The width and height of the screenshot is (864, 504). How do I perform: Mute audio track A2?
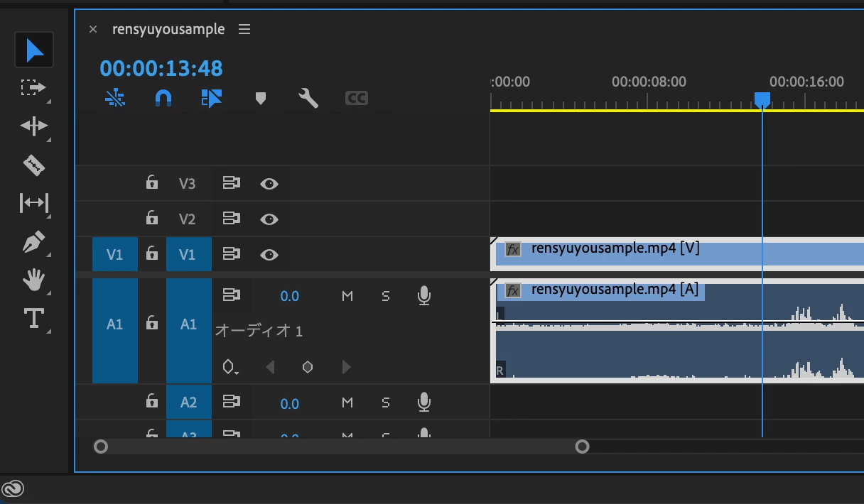click(x=347, y=403)
